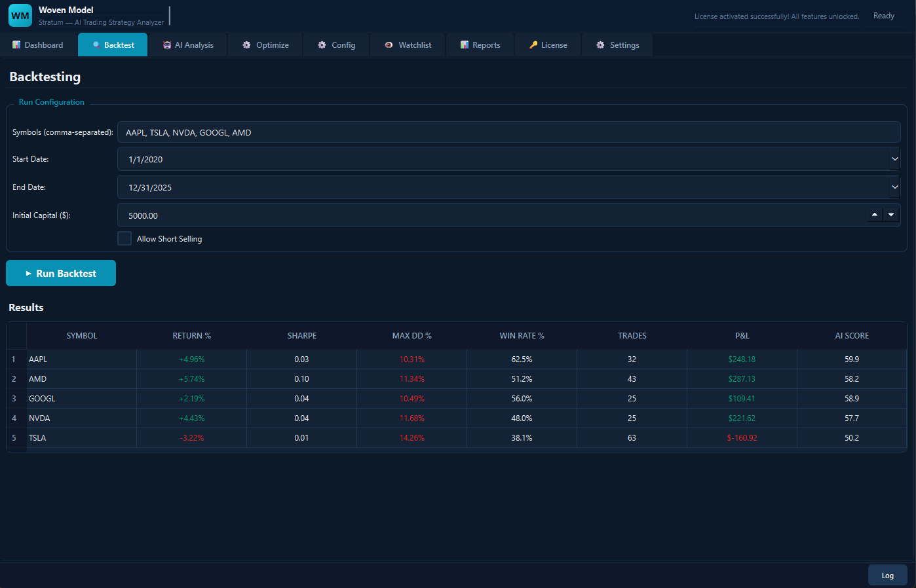Select the NVDA symbol cell
This screenshot has width=916, height=588.
pyautogui.click(x=82, y=418)
